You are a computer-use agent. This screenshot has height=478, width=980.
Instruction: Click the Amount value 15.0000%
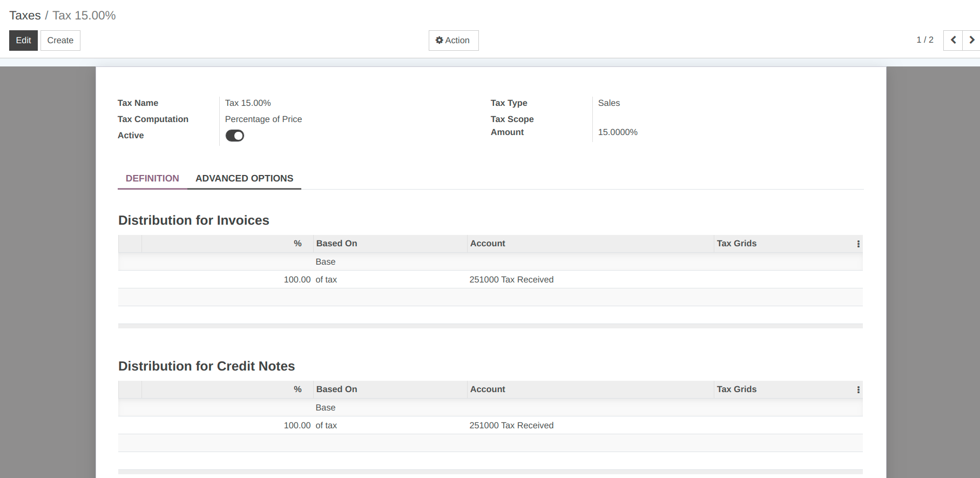(x=617, y=132)
